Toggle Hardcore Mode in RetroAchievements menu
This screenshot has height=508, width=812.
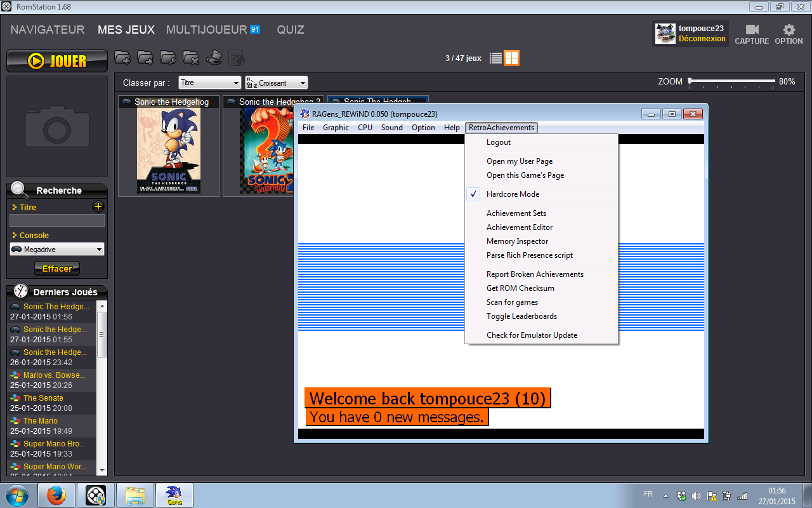point(541,194)
